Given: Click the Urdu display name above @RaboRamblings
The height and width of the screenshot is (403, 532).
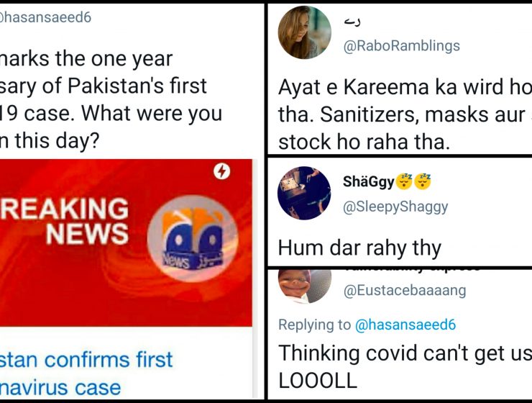Looking at the screenshot, I should click(x=352, y=22).
